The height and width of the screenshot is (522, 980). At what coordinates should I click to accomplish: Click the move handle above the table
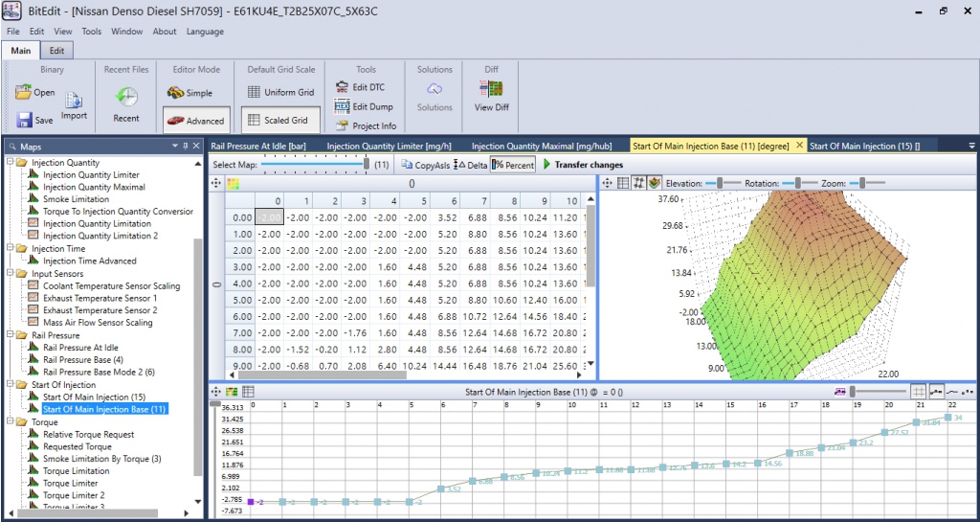point(216,183)
